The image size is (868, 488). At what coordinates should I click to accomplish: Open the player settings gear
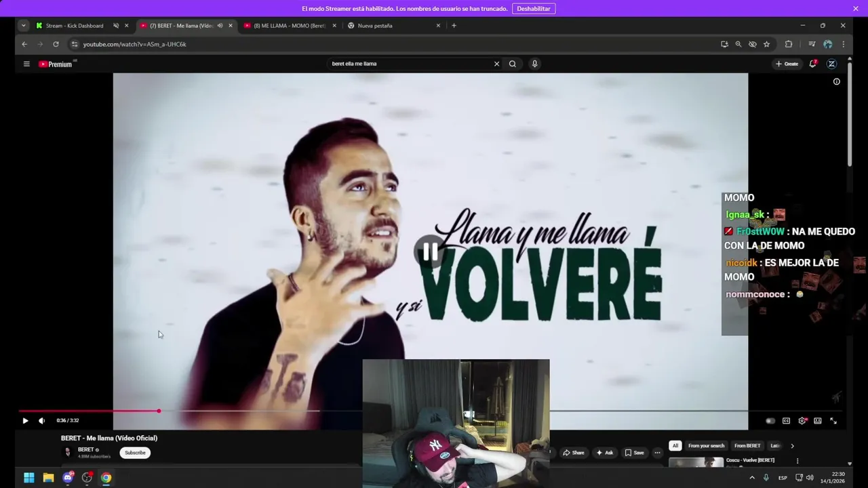(x=802, y=421)
